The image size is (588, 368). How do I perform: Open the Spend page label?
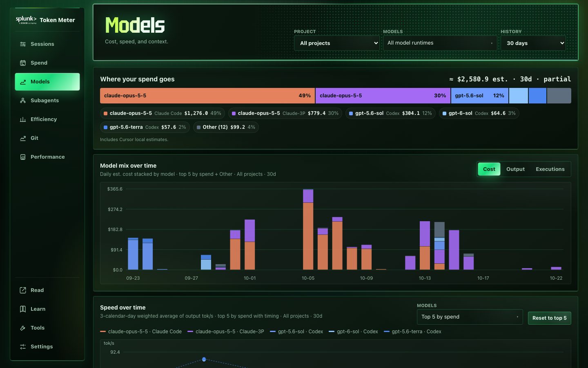39,63
